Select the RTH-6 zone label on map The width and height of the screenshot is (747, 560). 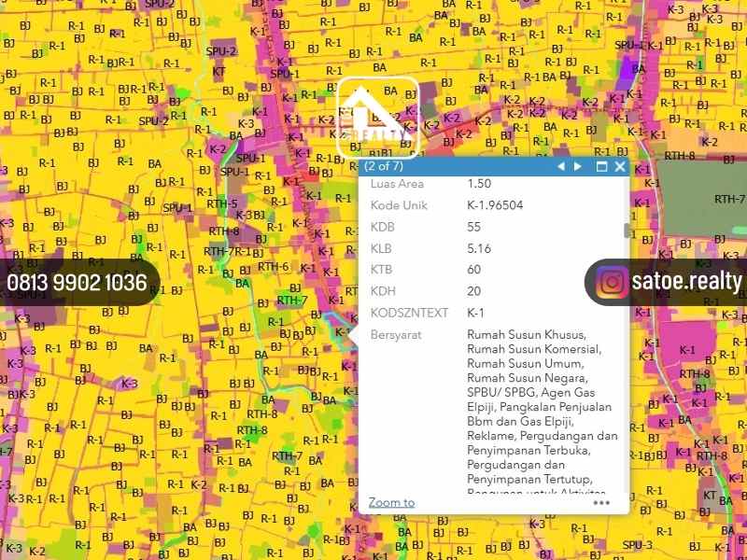tap(274, 267)
